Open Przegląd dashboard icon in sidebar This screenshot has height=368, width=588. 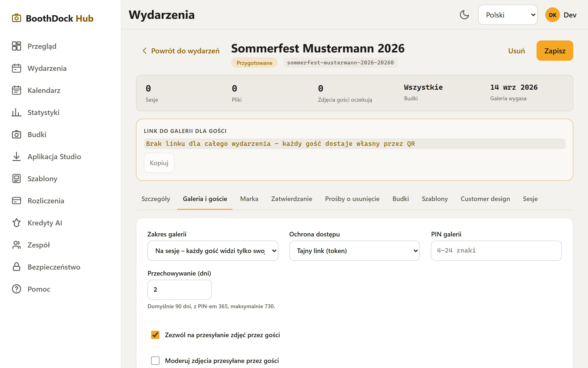[17, 46]
